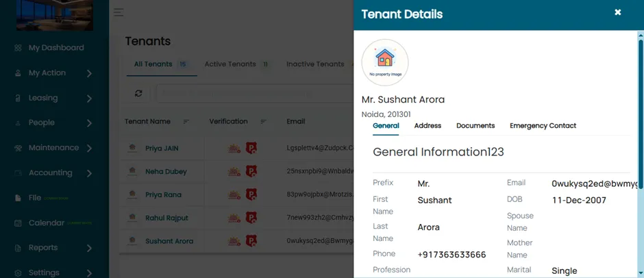Expand the People chevron in sidebar
Image resolution: width=644 pixels, height=278 pixels.
89,123
